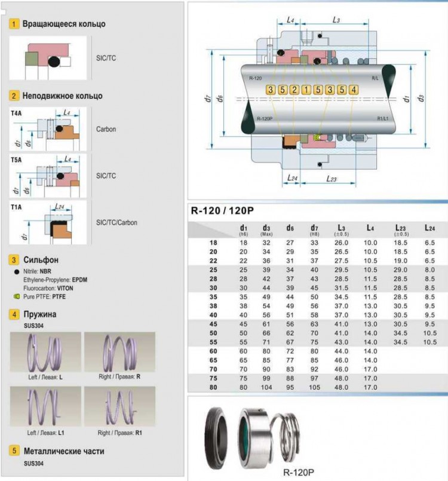
Task: Click yellow badge 5 beside Металлические части heading
Action: (x=14, y=451)
